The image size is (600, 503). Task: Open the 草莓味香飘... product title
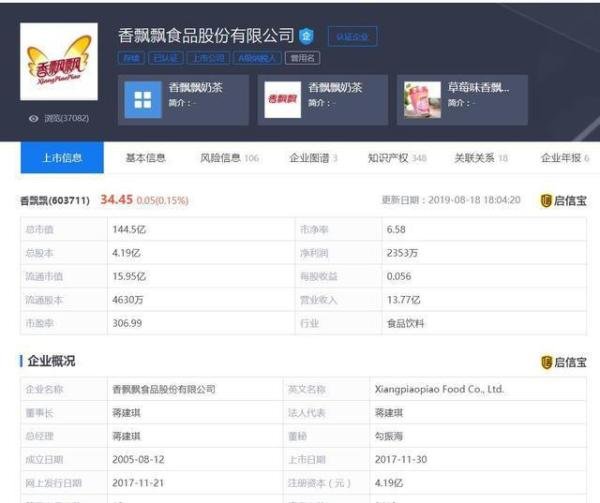(478, 88)
